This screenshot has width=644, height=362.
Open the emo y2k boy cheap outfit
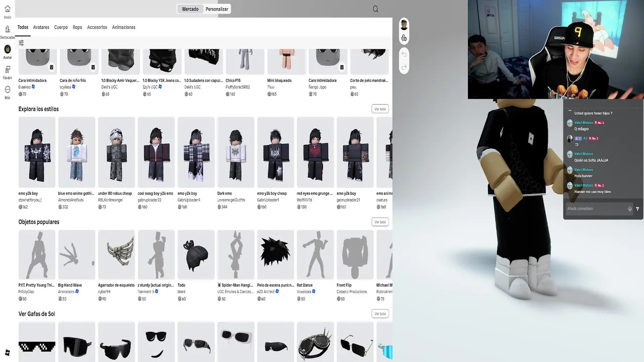[275, 152]
